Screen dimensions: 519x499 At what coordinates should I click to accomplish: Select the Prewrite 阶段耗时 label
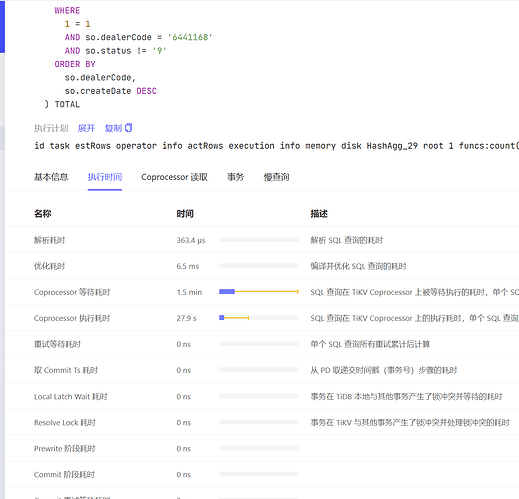point(65,448)
